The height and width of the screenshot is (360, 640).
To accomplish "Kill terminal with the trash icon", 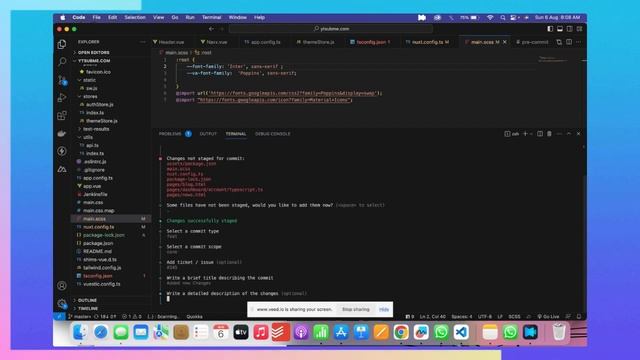I will click(x=549, y=134).
